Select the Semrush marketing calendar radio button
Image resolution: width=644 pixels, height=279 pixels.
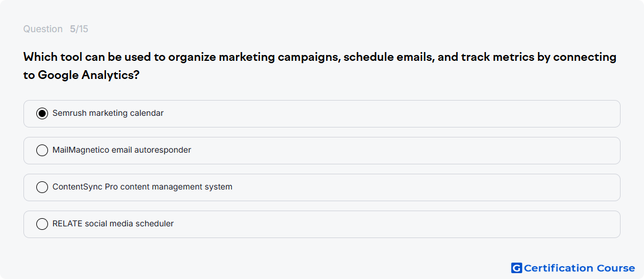pyautogui.click(x=42, y=113)
